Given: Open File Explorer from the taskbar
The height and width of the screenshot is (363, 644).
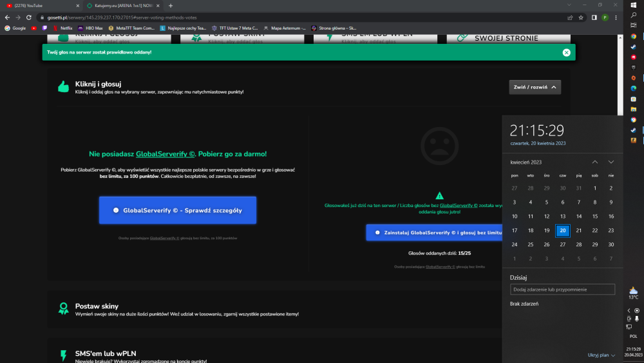Looking at the screenshot, I should (x=633, y=110).
